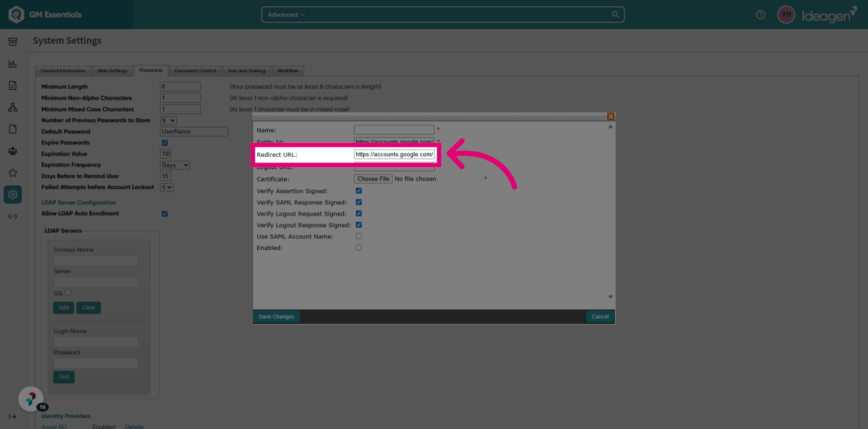This screenshot has width=868, height=429.
Task: Focus Days Before to Remind User field
Action: pos(165,176)
